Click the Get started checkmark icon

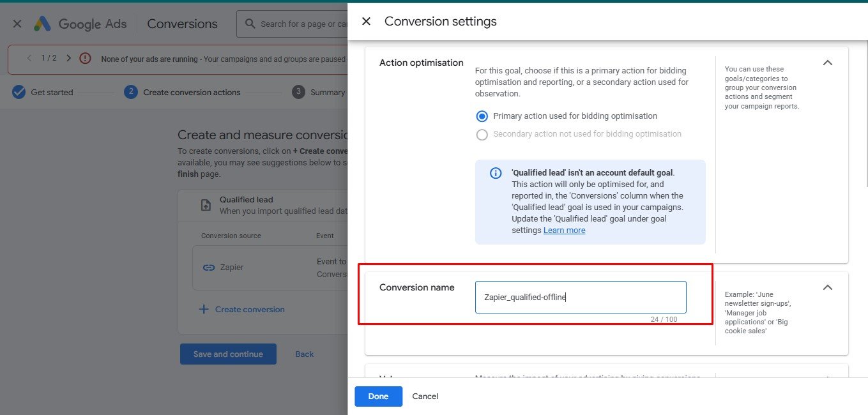pos(19,92)
